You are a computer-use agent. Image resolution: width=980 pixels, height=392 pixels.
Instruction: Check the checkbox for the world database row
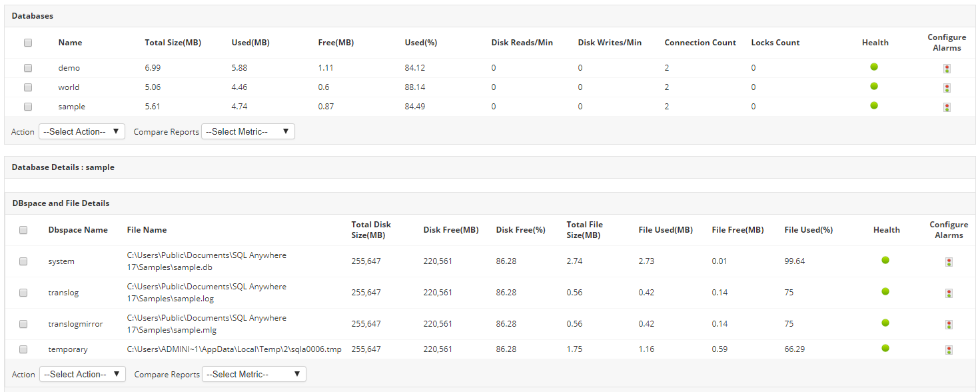tap(27, 87)
